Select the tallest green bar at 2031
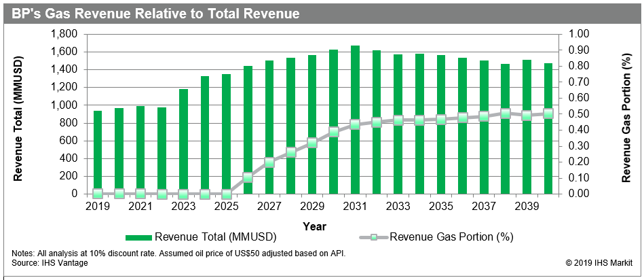Viewport: 644px width, 280px height. (x=355, y=120)
